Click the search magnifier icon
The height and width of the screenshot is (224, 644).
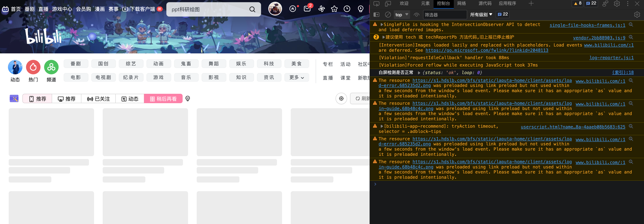(252, 9)
